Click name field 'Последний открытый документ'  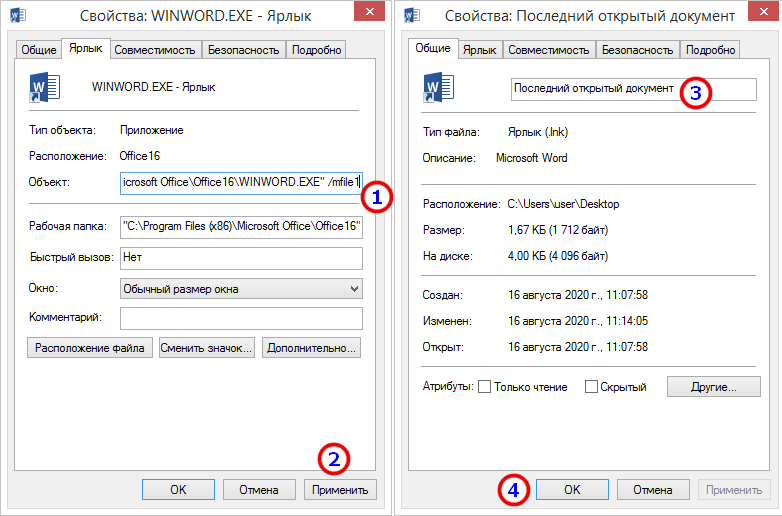(633, 89)
